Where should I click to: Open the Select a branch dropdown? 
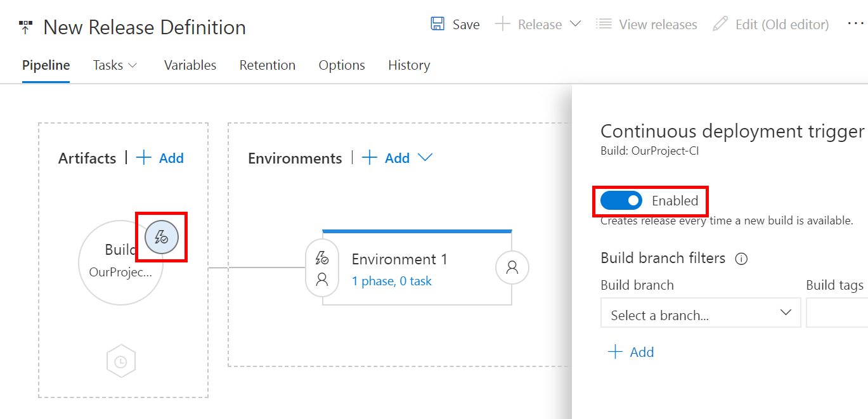[700, 313]
